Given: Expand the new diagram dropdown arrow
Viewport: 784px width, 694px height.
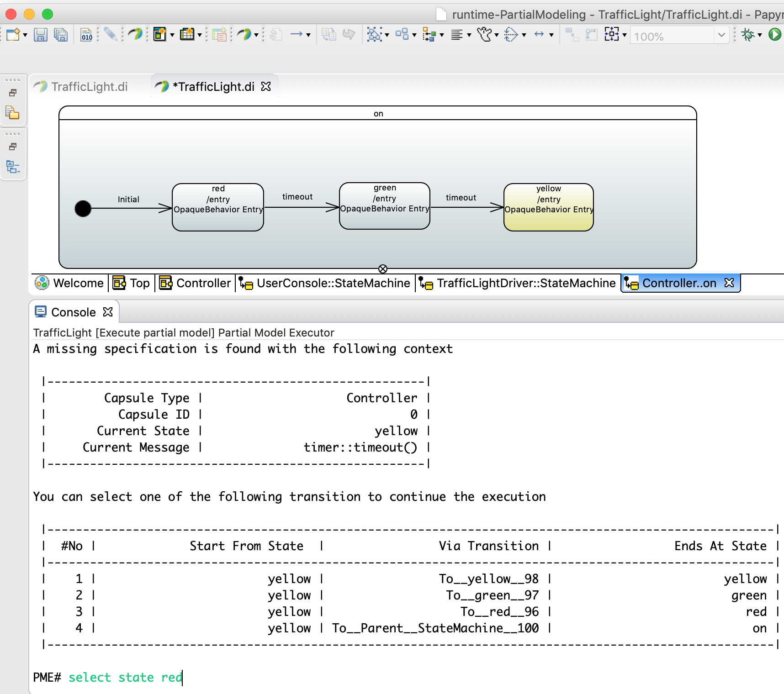Looking at the screenshot, I should [x=172, y=35].
